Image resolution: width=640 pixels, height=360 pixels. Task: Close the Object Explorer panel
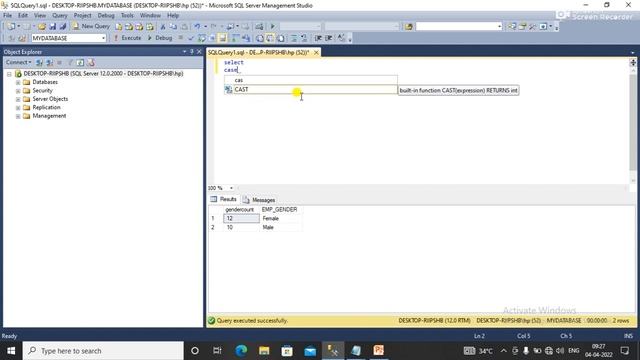coord(199,52)
